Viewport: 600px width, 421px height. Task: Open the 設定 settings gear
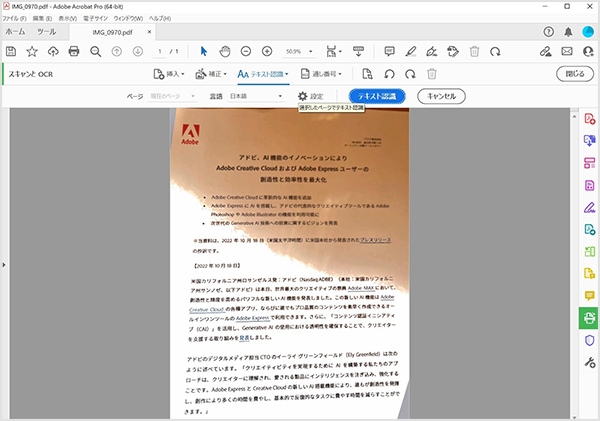[311, 96]
